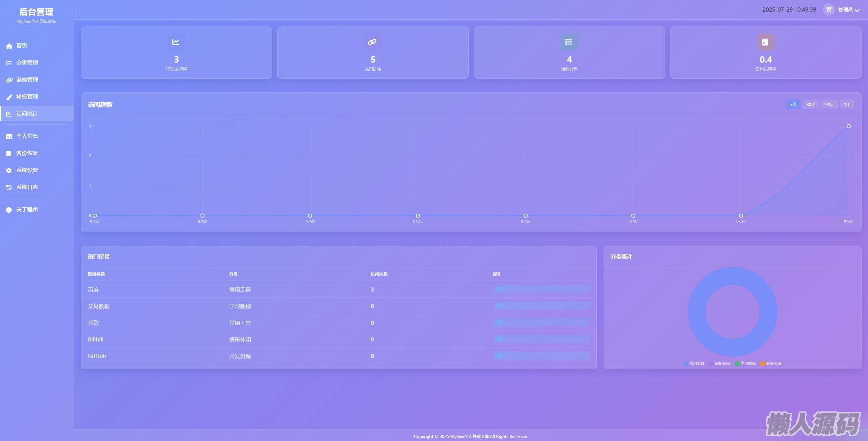Click the category management list icon
This screenshot has height=441, width=868.
click(9, 63)
